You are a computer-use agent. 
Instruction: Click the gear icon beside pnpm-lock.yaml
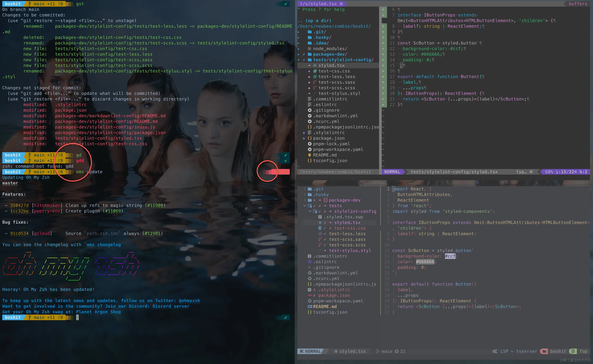(310, 144)
